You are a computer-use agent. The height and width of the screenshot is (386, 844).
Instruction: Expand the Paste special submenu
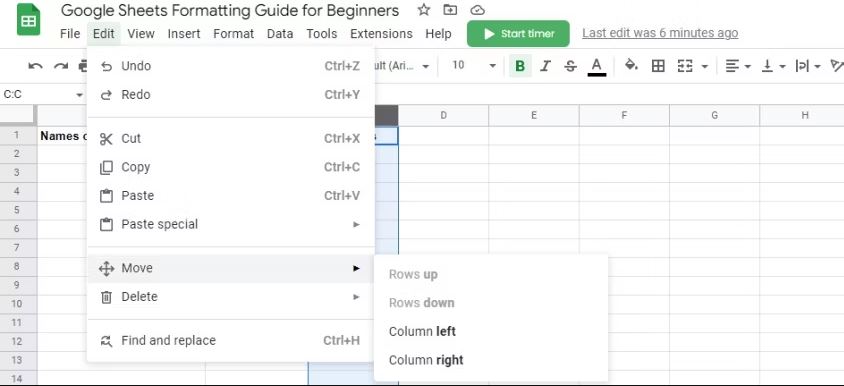click(x=231, y=224)
